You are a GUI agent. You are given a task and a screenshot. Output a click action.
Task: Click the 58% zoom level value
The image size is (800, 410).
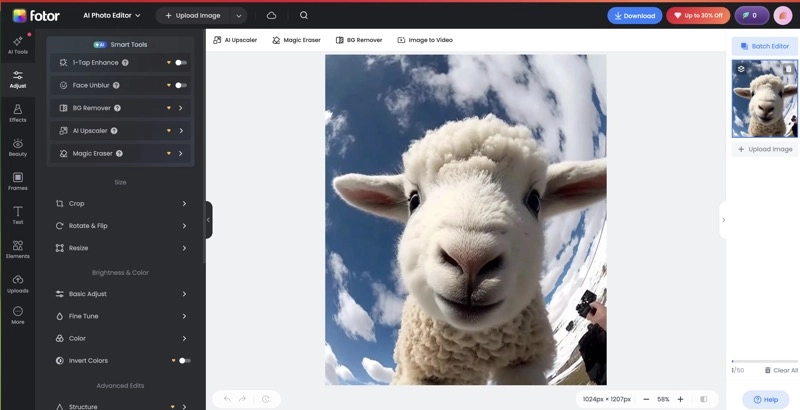point(663,399)
